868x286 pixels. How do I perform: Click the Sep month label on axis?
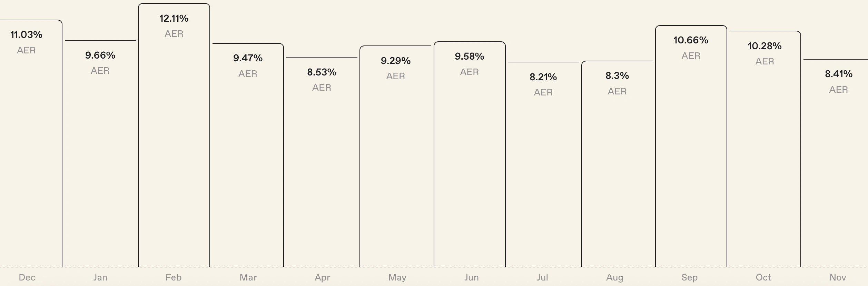click(689, 277)
